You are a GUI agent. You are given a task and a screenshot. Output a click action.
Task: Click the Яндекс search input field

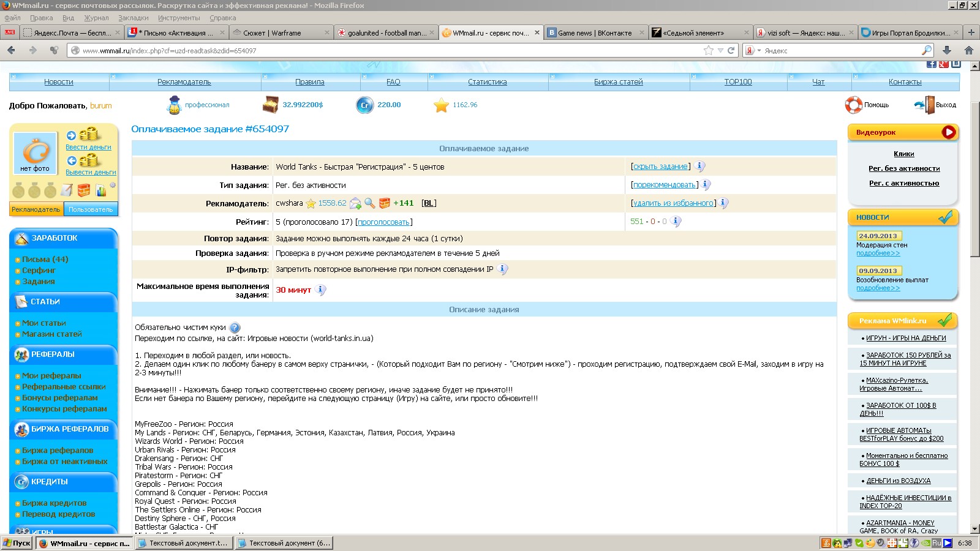click(842, 50)
